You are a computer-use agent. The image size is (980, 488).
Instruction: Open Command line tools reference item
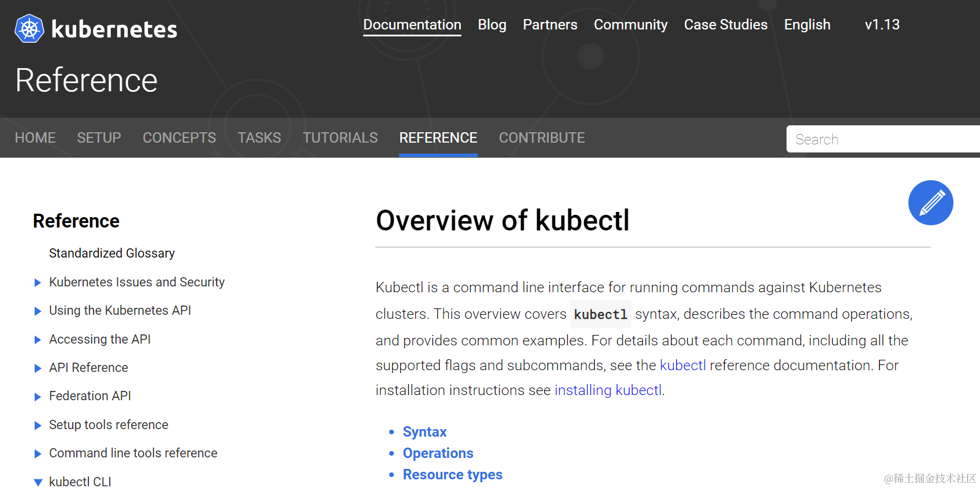point(133,453)
